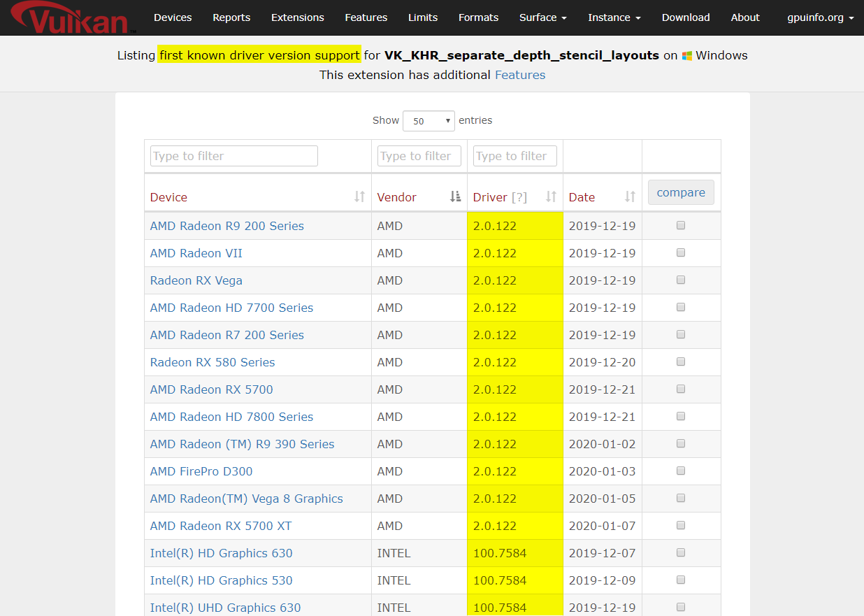Open the Extensions page
This screenshot has height=616, width=864.
(298, 17)
